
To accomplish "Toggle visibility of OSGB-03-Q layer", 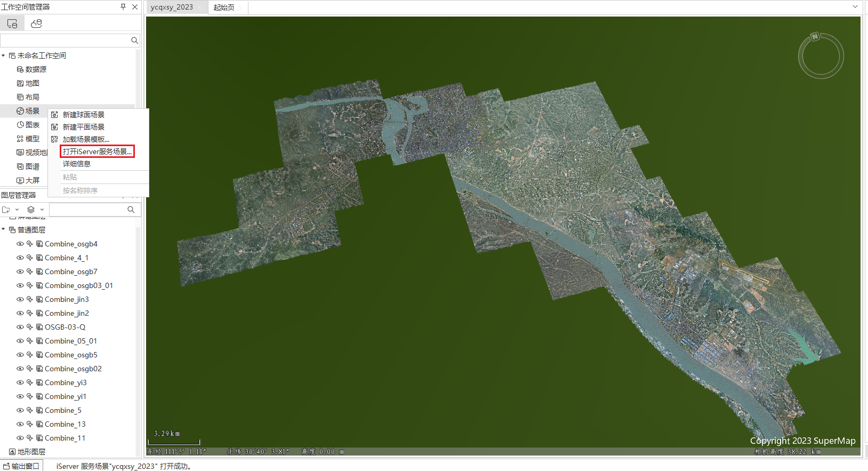I will pos(20,327).
